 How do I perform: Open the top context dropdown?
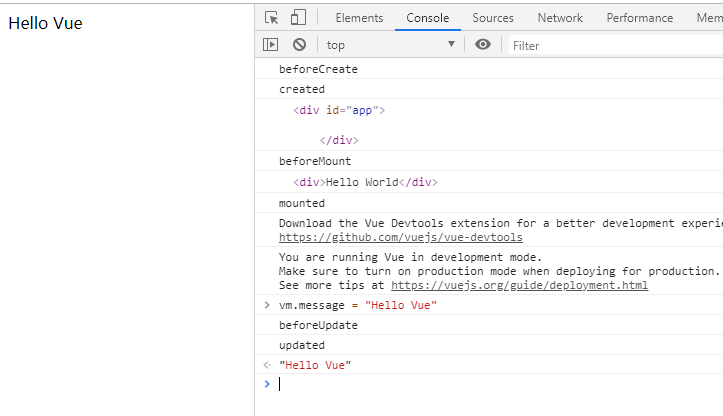[x=391, y=45]
